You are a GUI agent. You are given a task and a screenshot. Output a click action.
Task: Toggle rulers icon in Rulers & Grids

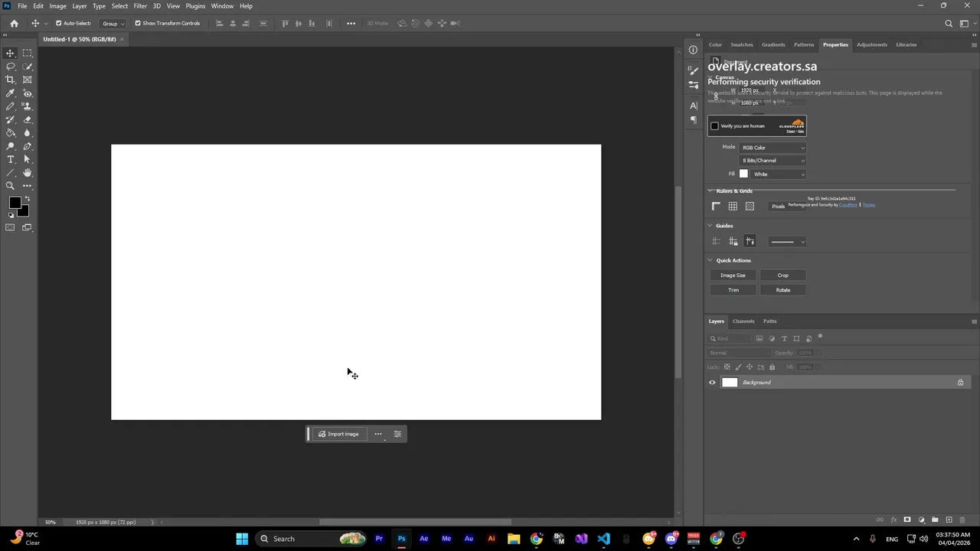point(716,206)
